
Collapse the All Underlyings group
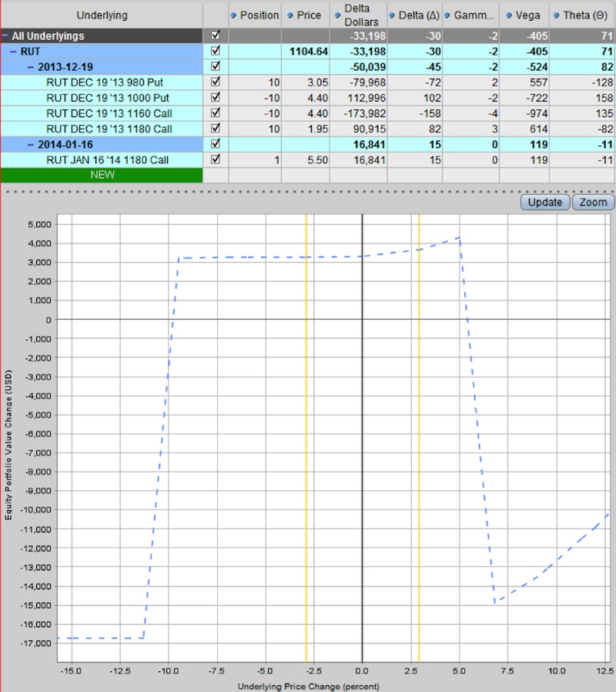(x=5, y=35)
